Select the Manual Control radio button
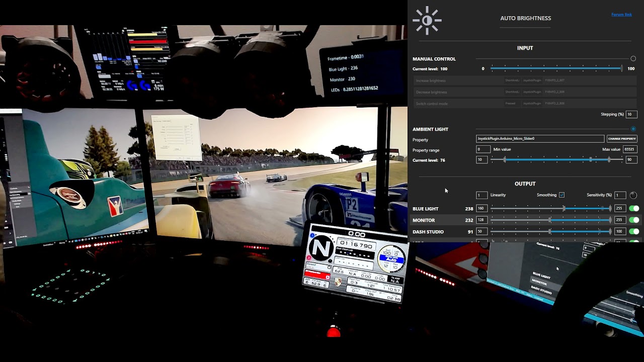 tap(633, 59)
